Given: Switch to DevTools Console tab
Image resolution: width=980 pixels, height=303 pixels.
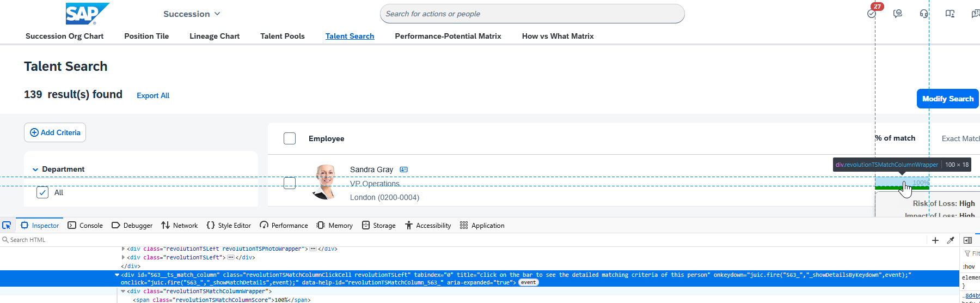Looking at the screenshot, I should tap(85, 225).
